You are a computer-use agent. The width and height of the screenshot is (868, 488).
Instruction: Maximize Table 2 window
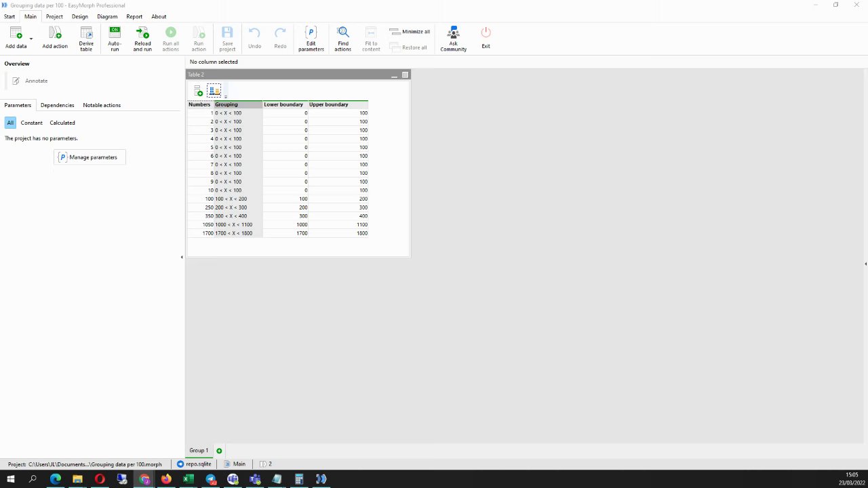(x=406, y=75)
